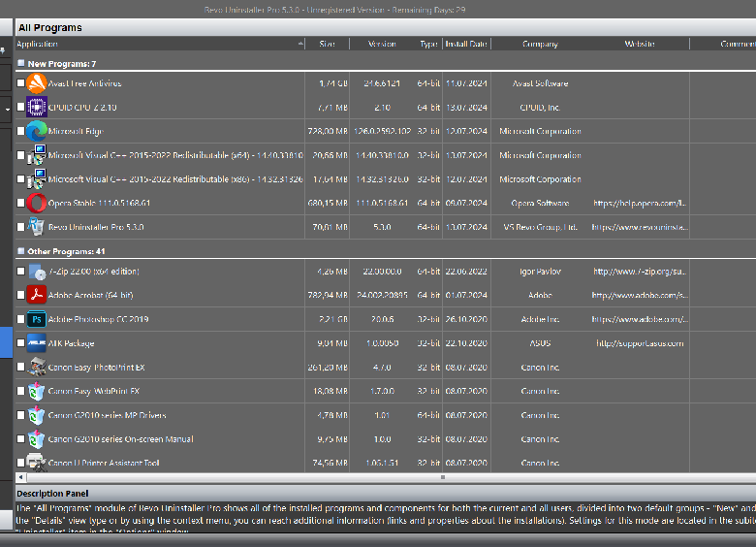Click Avast size value 1,74 GB
Viewport: 756px width, 547px height.
click(x=333, y=83)
